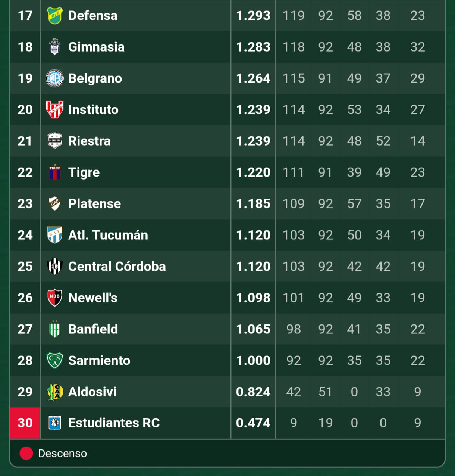Click the Gimnasia club badge
This screenshot has height=476, width=455.
click(55, 47)
